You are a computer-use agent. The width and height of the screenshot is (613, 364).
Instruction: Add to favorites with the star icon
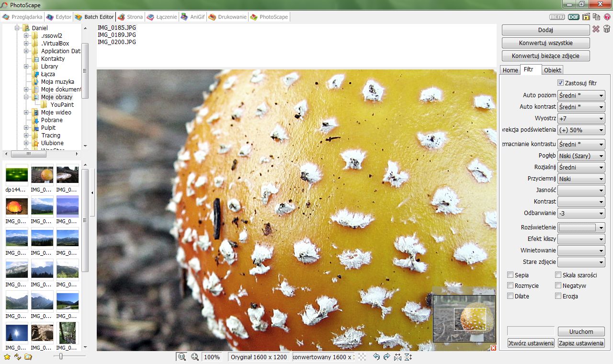(x=7, y=357)
